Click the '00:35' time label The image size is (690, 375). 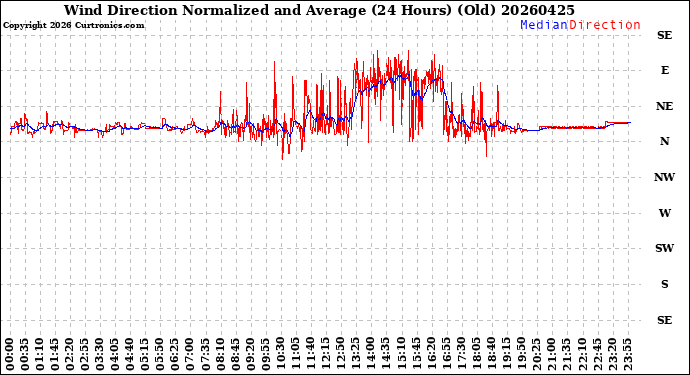[x=25, y=354]
